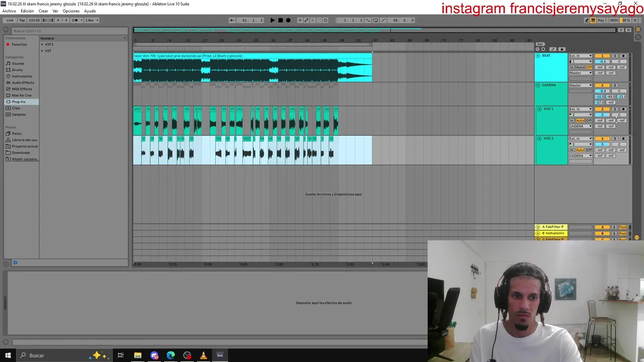This screenshot has height=362, width=644.
Task: Click the Tap tempo button
Action: [22, 20]
